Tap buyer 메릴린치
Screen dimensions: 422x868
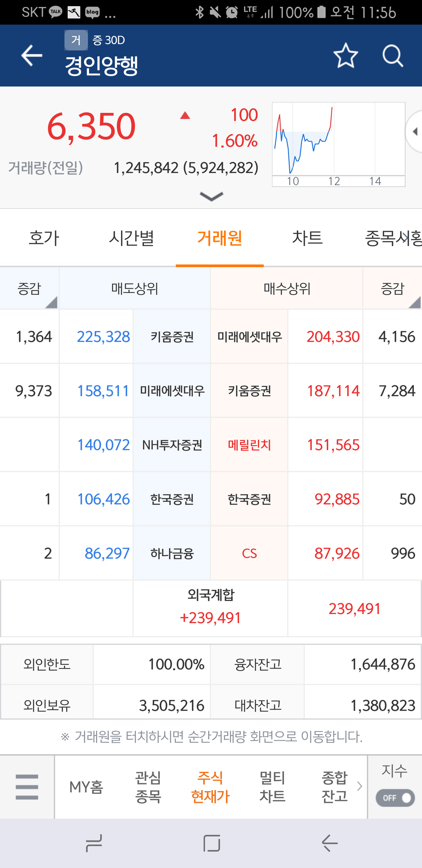249,445
